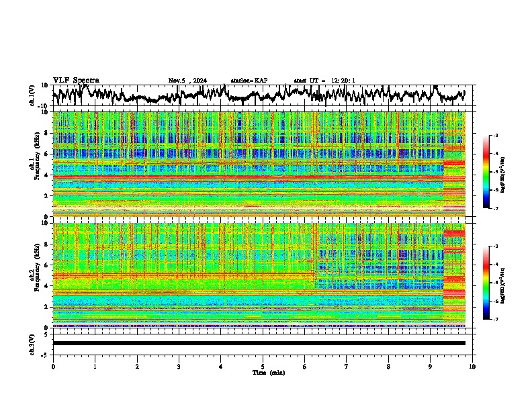This screenshot has height=411, width=532.
Task: Click the ch.2 color scale bar
Action: (x=486, y=283)
